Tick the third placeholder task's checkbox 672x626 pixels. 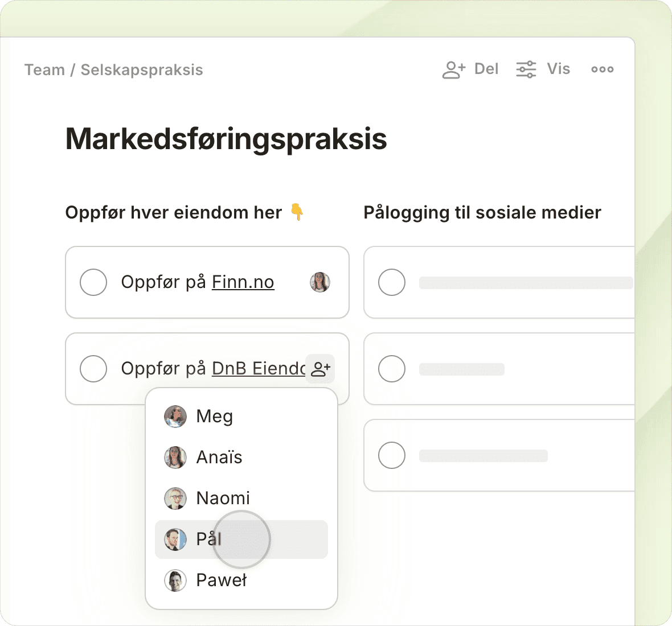pos(392,455)
